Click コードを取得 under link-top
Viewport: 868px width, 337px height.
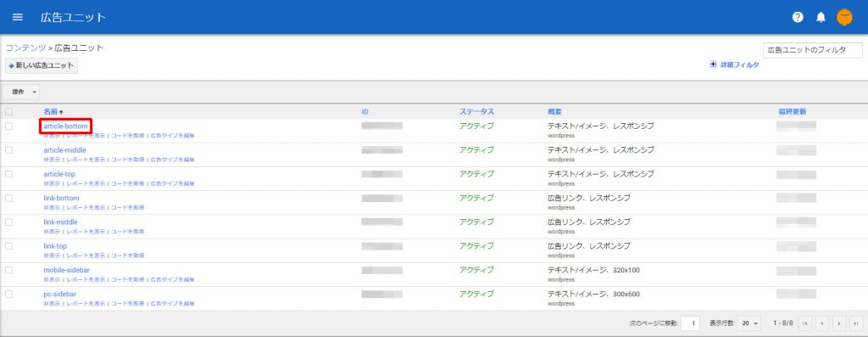[x=128, y=256]
